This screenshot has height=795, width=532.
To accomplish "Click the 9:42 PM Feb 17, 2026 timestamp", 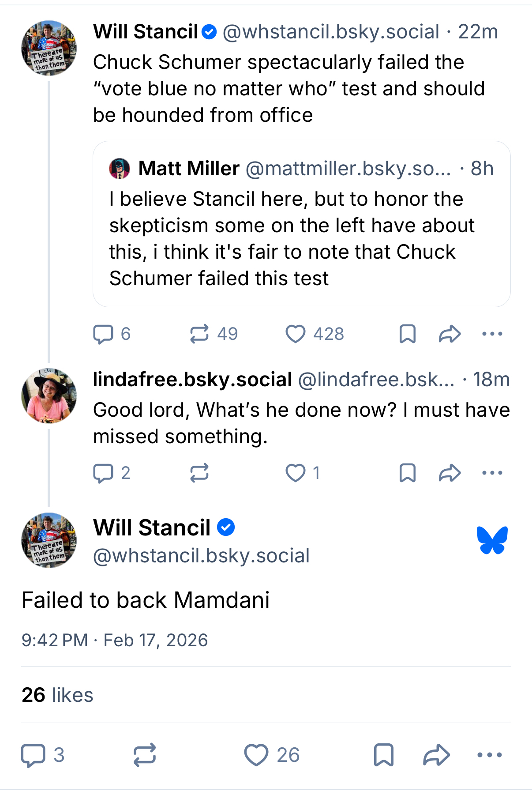I will pyautogui.click(x=115, y=641).
